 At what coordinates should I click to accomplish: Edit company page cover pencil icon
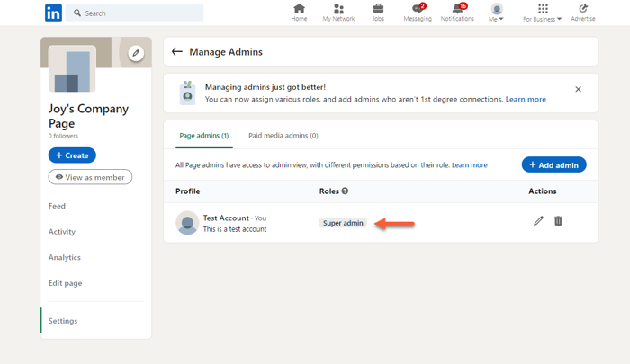[x=136, y=53]
